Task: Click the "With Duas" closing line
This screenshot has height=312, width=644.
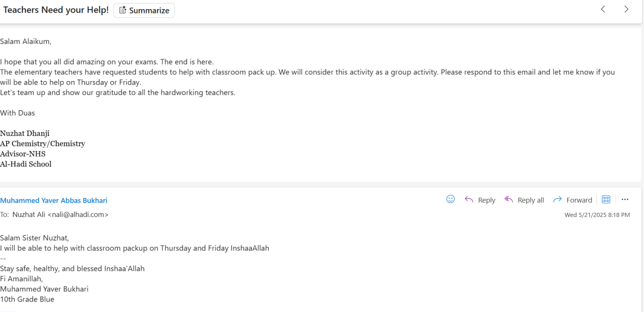Action: (x=18, y=113)
